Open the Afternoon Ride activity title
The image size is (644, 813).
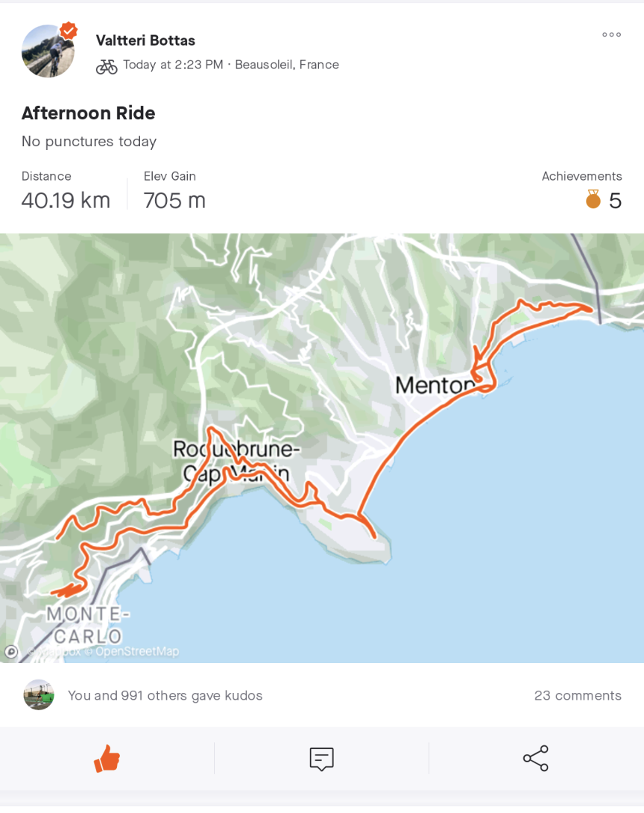click(88, 113)
